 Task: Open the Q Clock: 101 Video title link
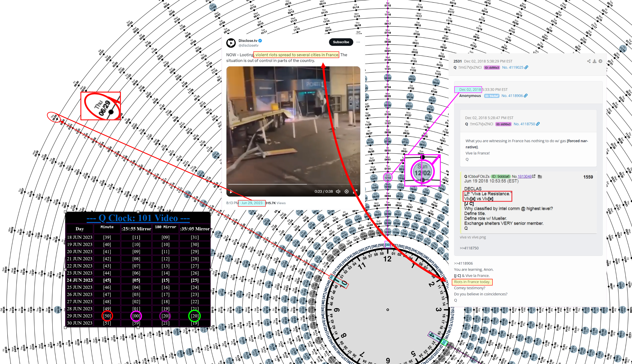(x=138, y=218)
